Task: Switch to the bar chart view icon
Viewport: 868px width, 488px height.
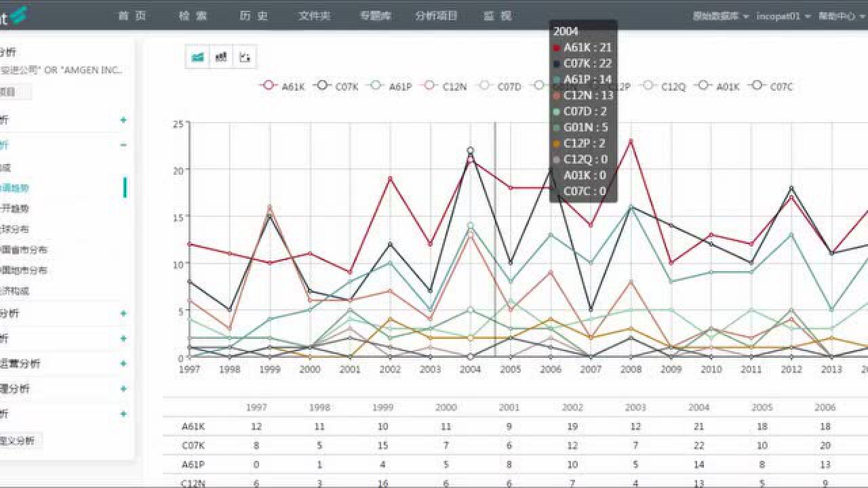Action: coord(221,57)
